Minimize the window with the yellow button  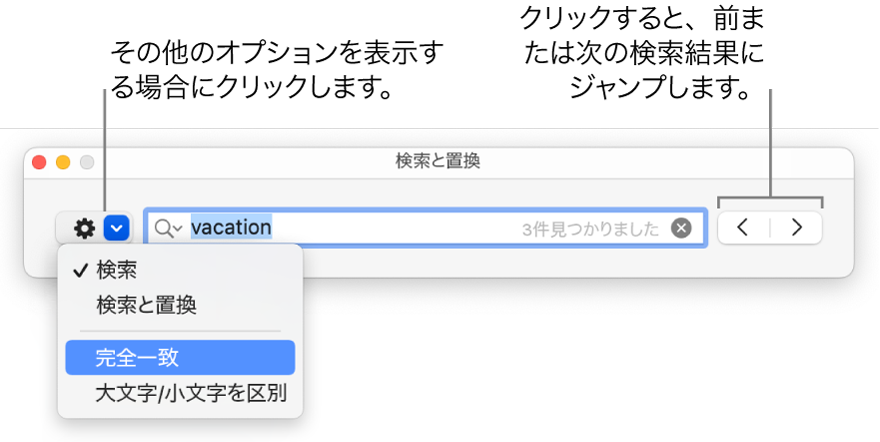tap(63, 162)
